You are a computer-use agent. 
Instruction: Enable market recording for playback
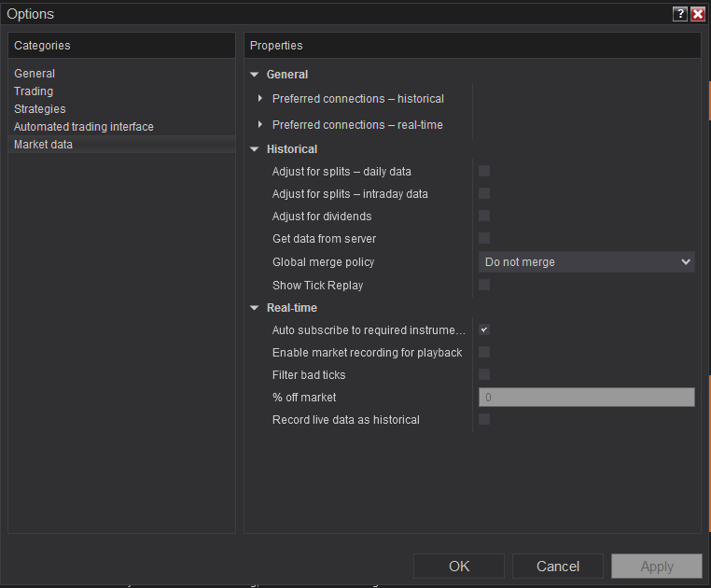[484, 352]
